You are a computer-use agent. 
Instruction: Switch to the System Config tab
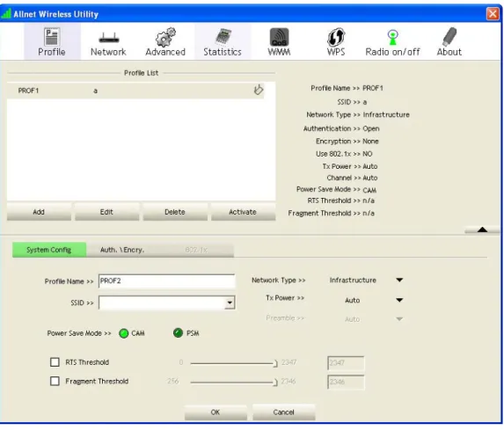pos(49,250)
